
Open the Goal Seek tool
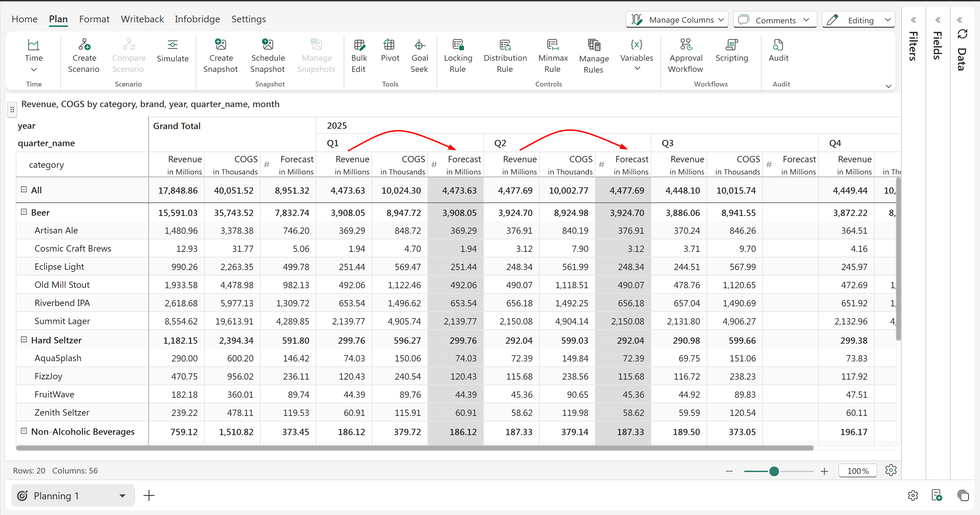pos(419,45)
